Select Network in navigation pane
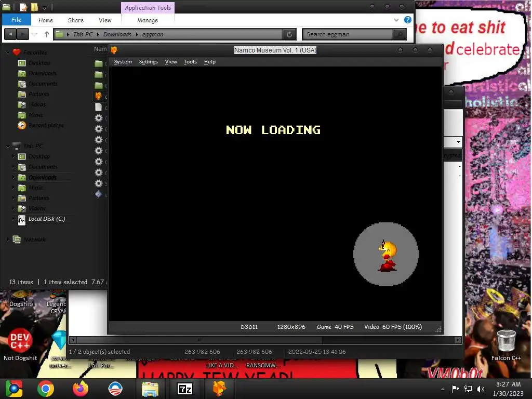The height and width of the screenshot is (399, 532). tap(34, 240)
